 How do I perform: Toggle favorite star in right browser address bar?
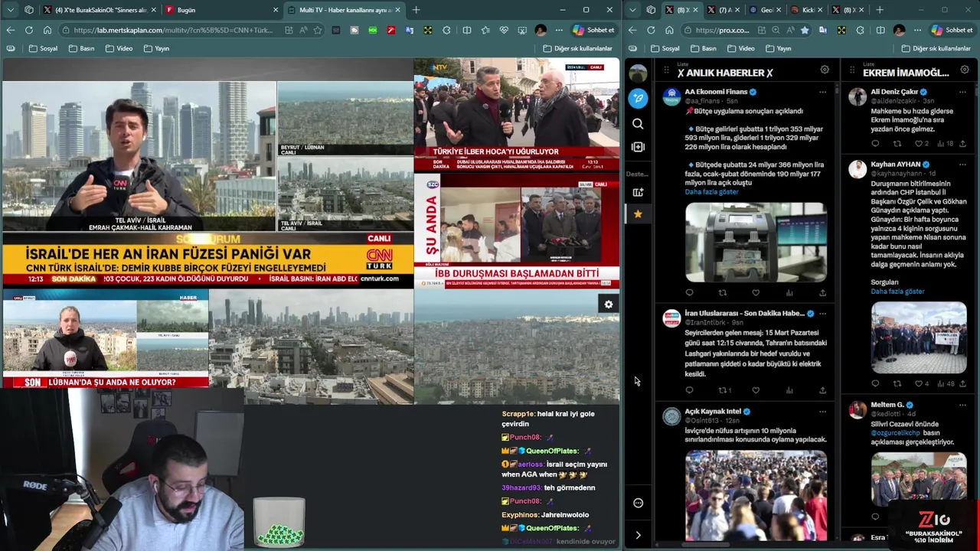tap(805, 30)
